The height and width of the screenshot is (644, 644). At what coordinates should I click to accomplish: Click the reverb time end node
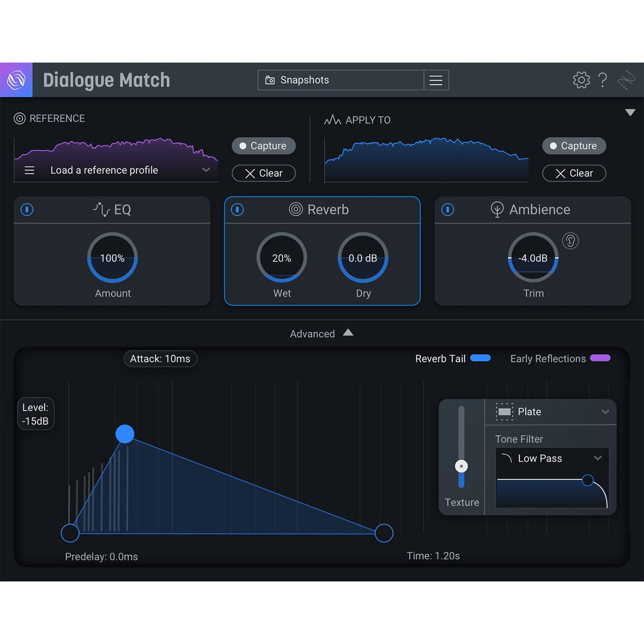[x=384, y=533]
